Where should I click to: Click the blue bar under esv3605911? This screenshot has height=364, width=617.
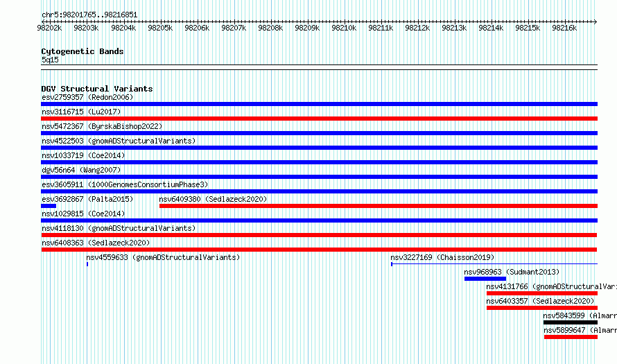pyautogui.click(x=319, y=191)
